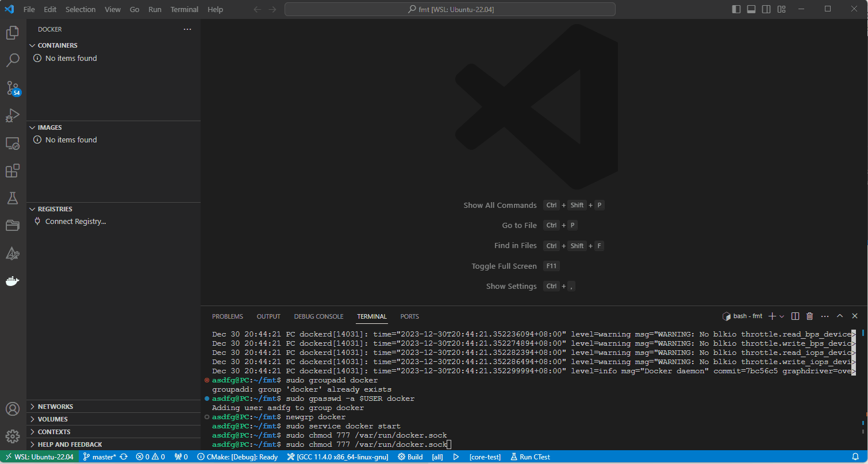
Task: Run CTest from the status bar
Action: [529, 457]
